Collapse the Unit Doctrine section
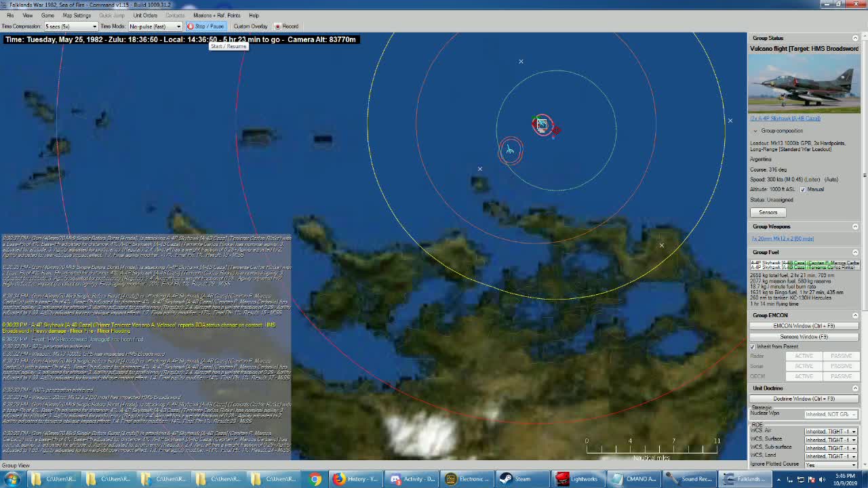Image resolution: width=868 pixels, height=488 pixels. (855, 388)
